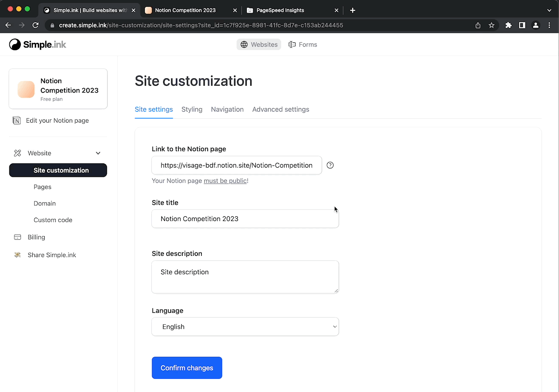Screen dimensions: 559x392
Task: Click the share page icon in address bar
Action: coord(478,25)
